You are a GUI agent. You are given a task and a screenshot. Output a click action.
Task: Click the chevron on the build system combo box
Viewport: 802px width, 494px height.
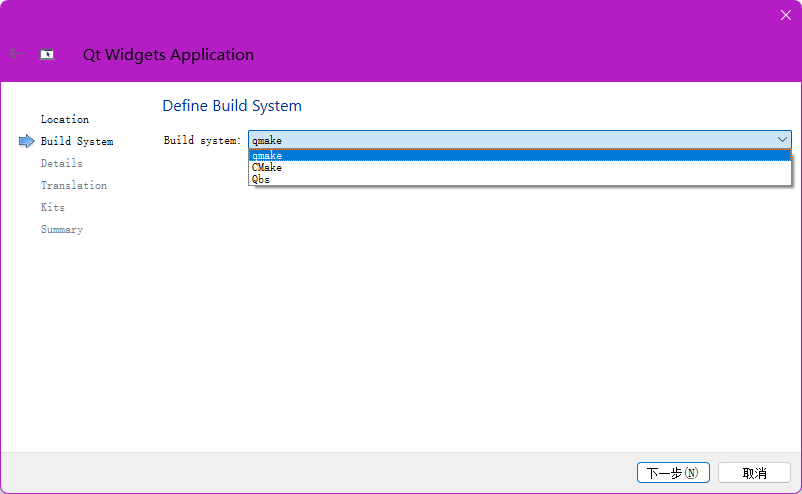(x=782, y=140)
